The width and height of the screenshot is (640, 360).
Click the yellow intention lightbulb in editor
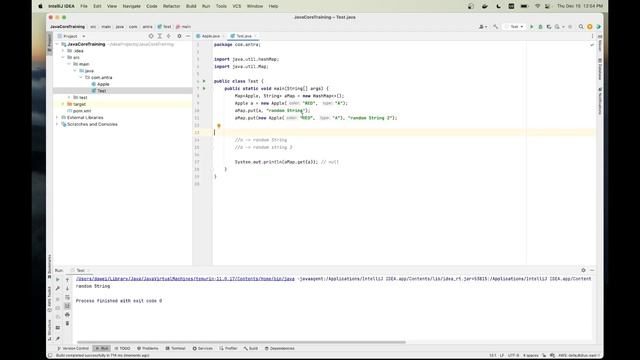219,126
